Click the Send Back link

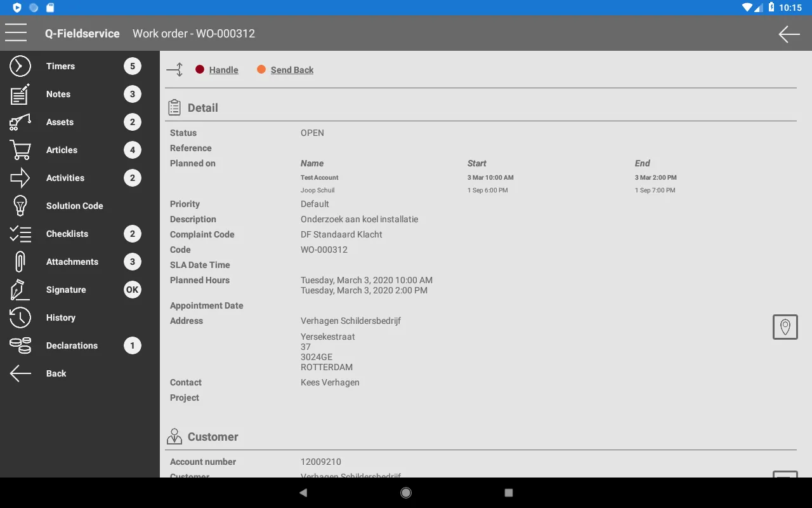pyautogui.click(x=292, y=70)
